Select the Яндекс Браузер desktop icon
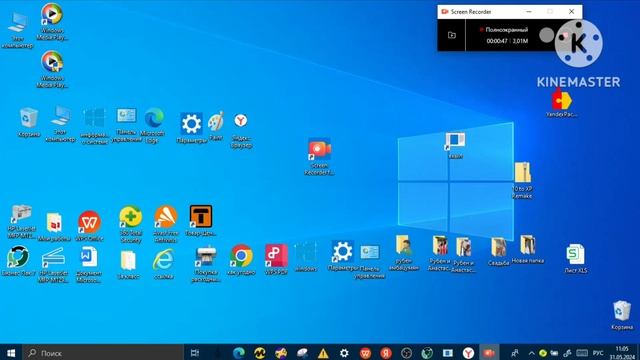The width and height of the screenshot is (640, 360). [x=241, y=130]
